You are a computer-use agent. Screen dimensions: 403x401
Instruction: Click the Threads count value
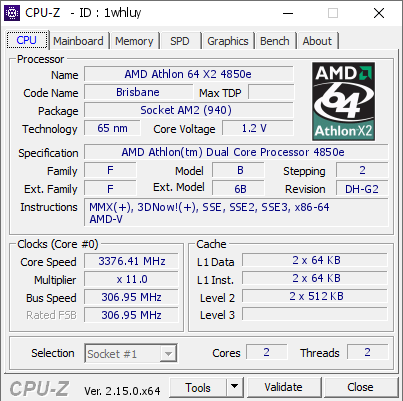368,352
